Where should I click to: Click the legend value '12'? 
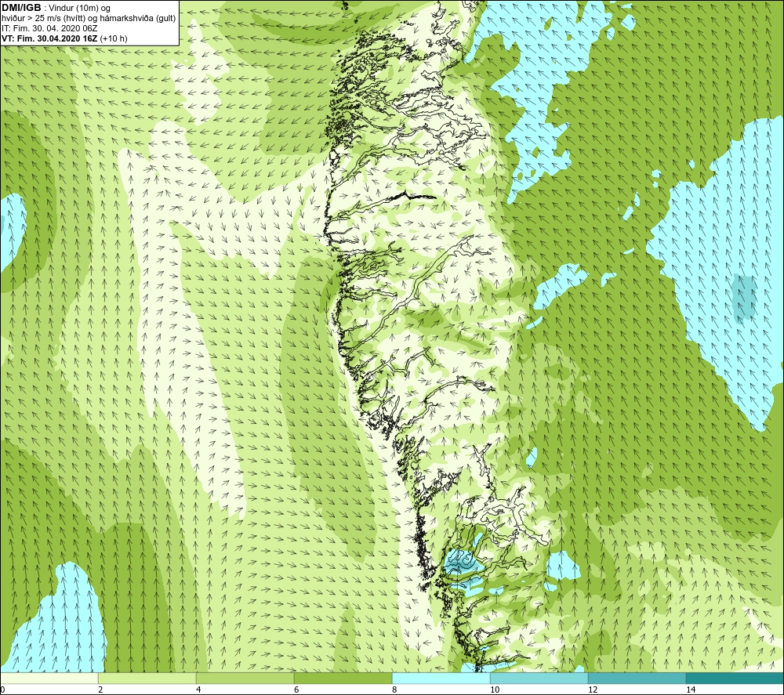[593, 690]
